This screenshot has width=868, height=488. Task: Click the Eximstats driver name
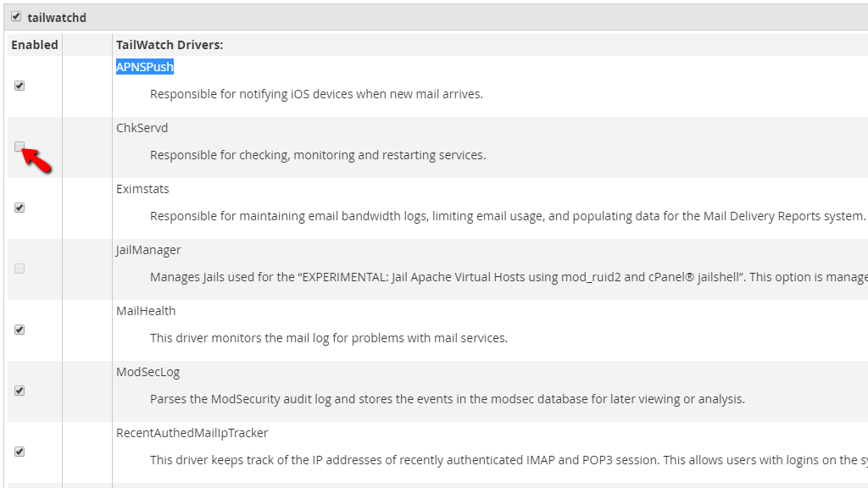coord(142,189)
